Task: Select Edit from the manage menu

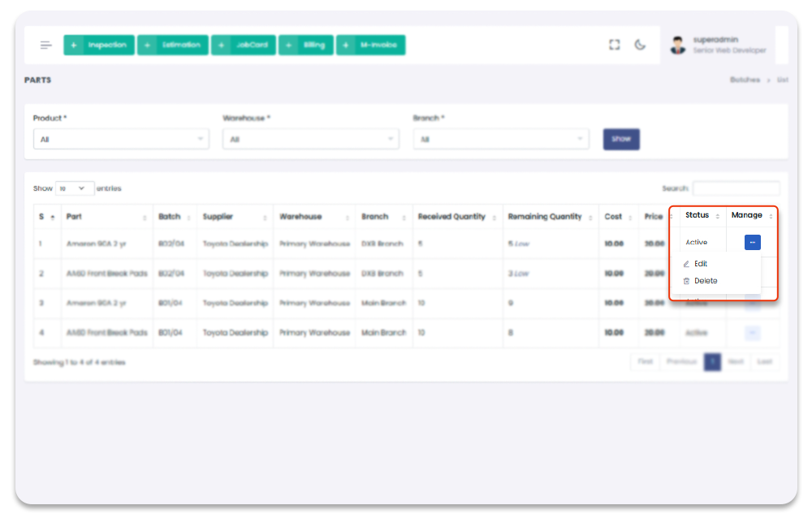Action: [700, 264]
